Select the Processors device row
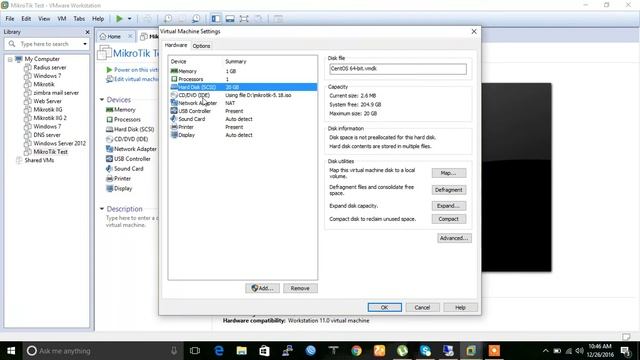The width and height of the screenshot is (640, 360). tap(243, 79)
